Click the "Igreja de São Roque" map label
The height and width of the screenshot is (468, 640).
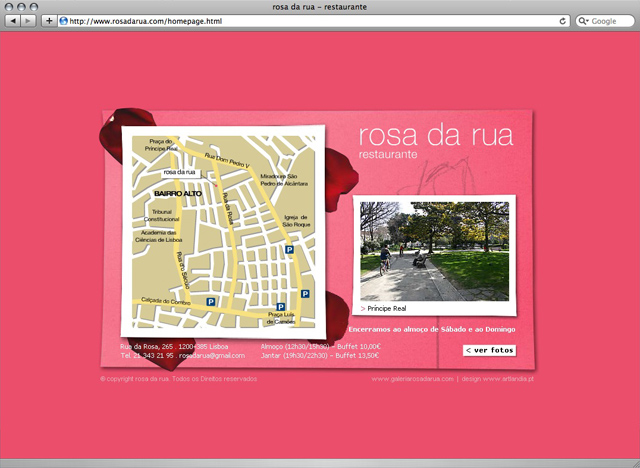point(296,221)
